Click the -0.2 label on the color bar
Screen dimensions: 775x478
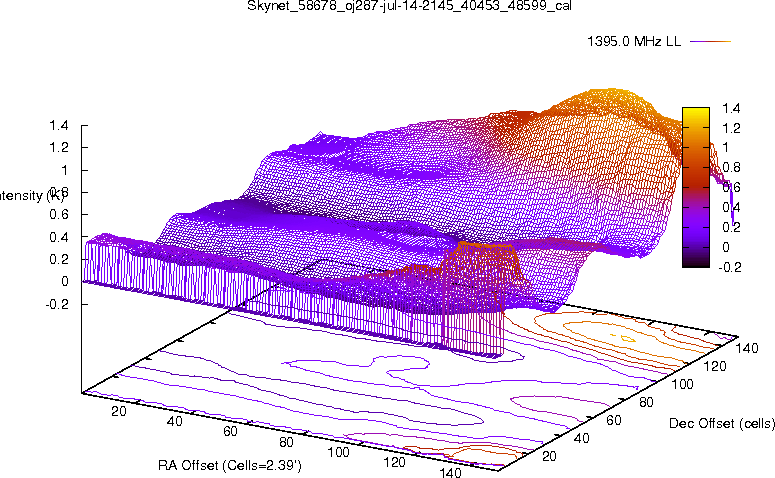point(730,267)
